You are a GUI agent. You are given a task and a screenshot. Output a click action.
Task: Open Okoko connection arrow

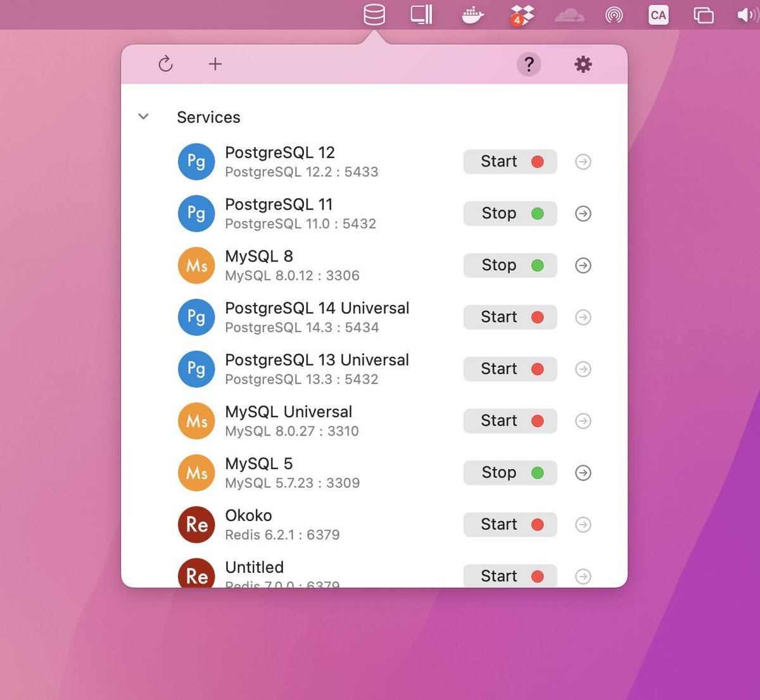tap(583, 525)
